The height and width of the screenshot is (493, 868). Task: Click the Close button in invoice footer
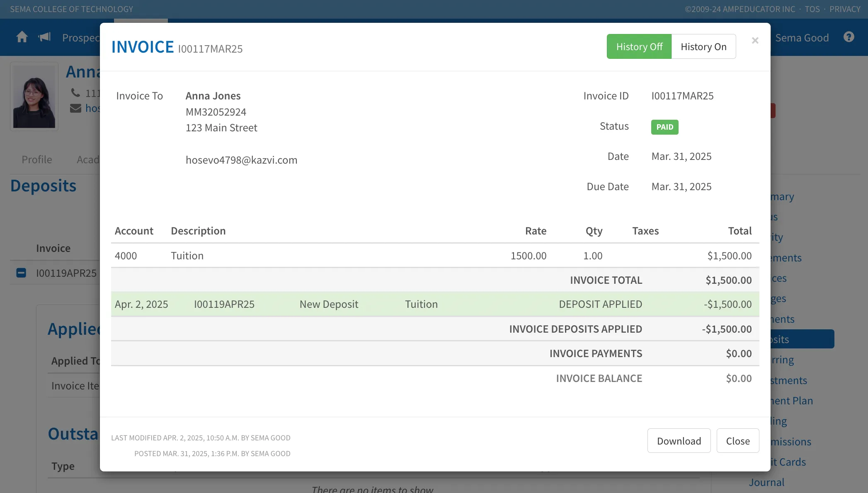738,441
